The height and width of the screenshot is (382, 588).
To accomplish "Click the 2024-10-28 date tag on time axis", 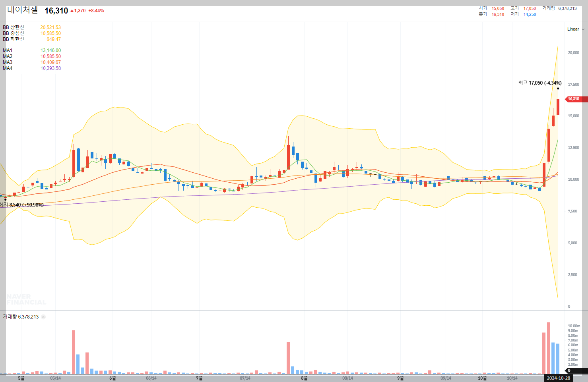I will click(x=558, y=378).
